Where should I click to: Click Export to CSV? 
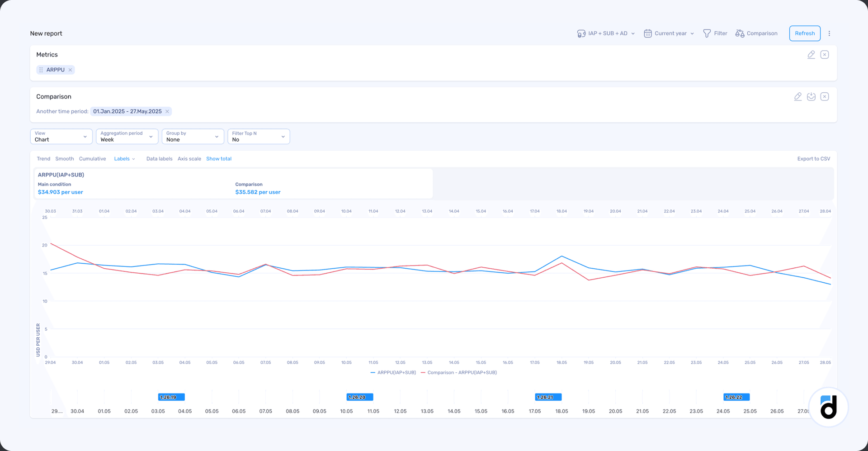coord(814,159)
